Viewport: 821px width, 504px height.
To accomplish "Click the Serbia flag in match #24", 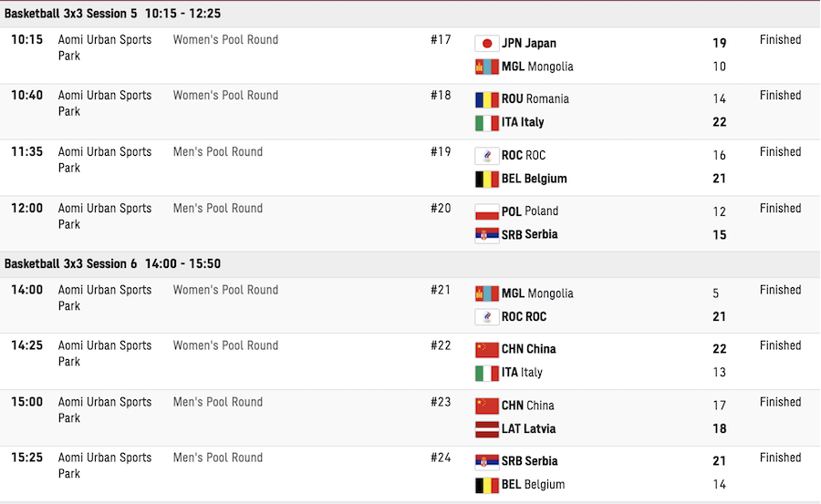I will pos(486,461).
